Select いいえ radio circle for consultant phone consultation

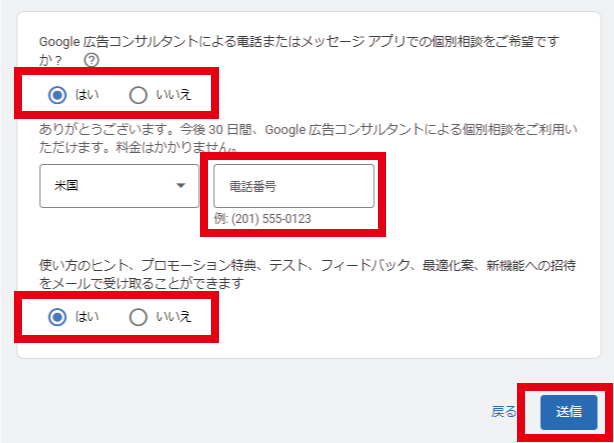coord(138,95)
